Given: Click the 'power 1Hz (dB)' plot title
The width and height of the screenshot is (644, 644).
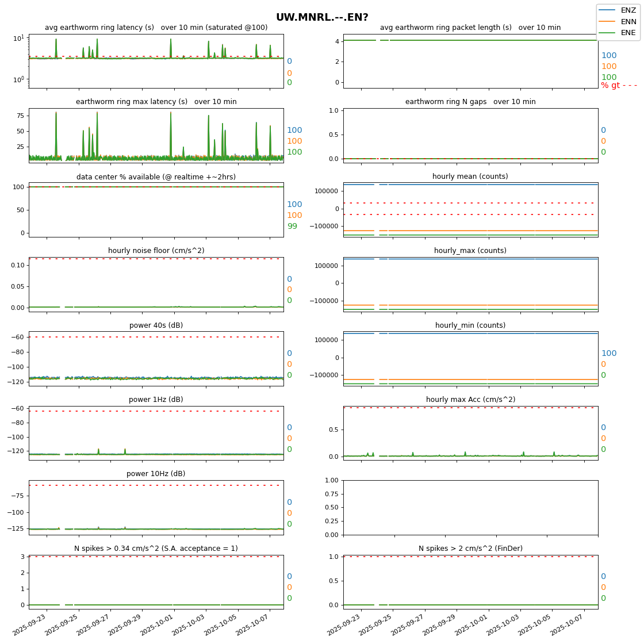Looking at the screenshot, I should tap(156, 400).
